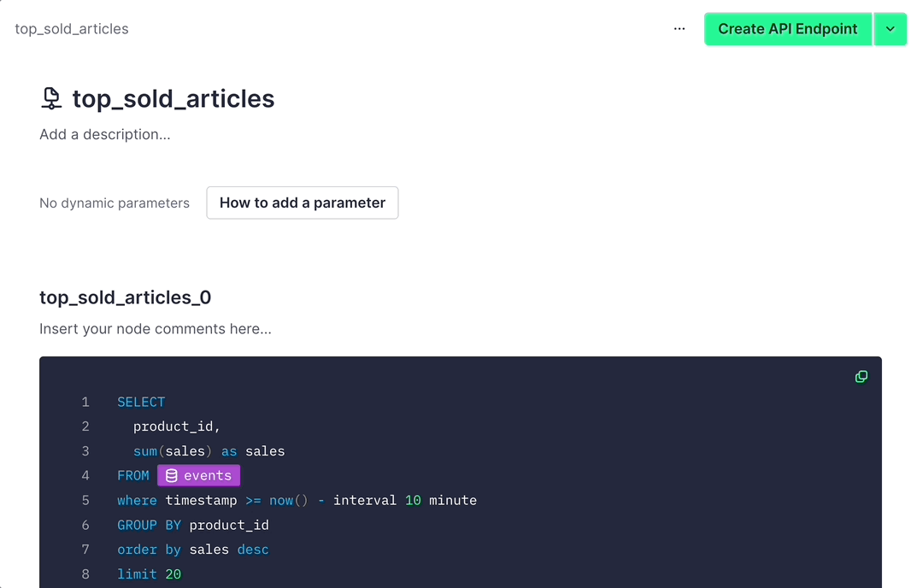Click the Create API Endpoint button

click(x=787, y=28)
